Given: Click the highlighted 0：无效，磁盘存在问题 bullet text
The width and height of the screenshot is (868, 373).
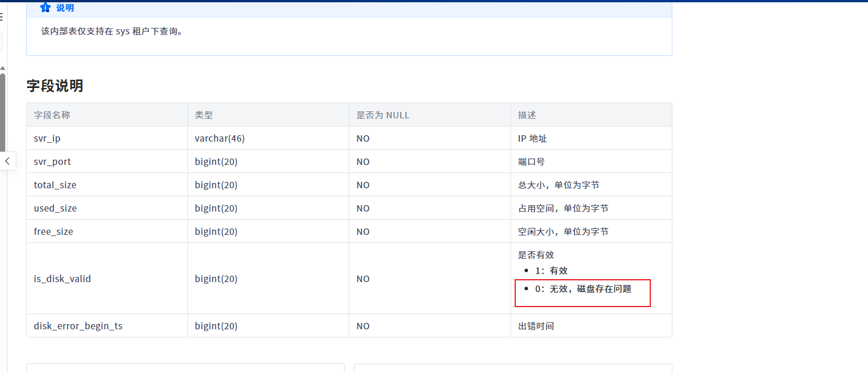Looking at the screenshot, I should (583, 288).
